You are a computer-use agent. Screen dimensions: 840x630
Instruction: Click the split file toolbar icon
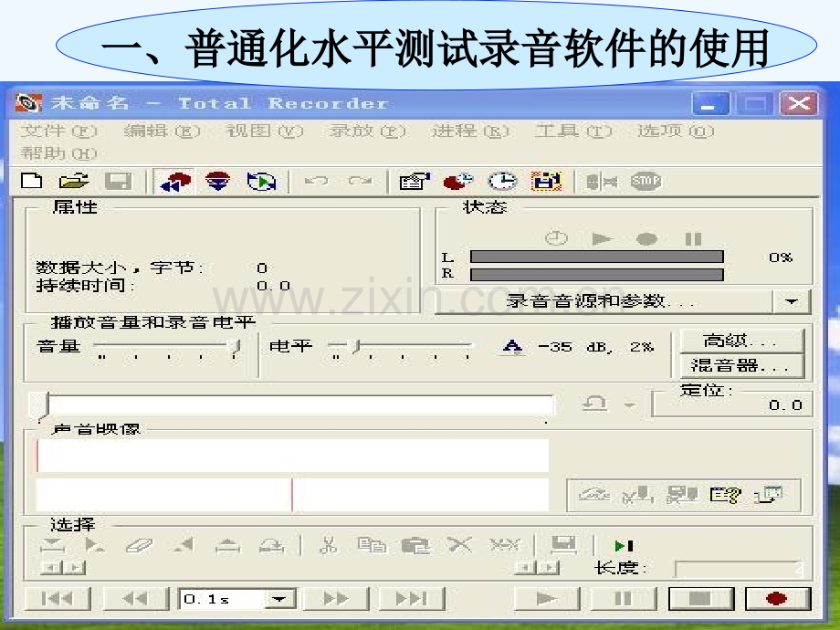point(602,182)
